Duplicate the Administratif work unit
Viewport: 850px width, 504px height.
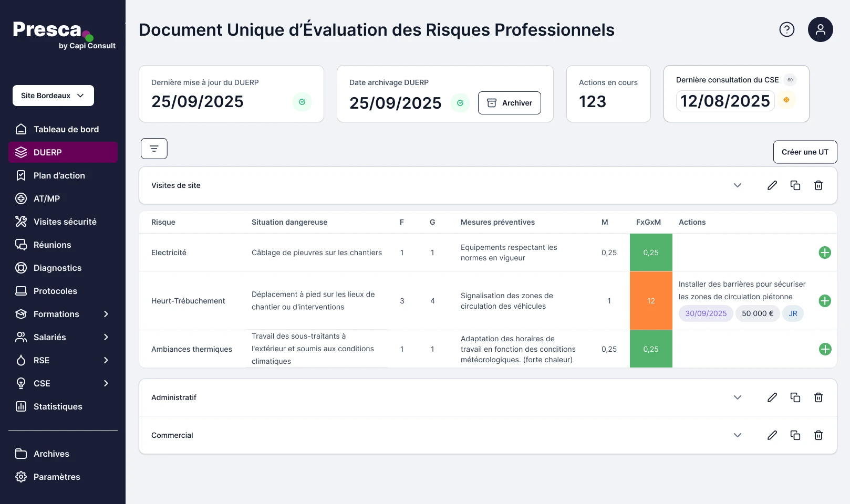795,397
